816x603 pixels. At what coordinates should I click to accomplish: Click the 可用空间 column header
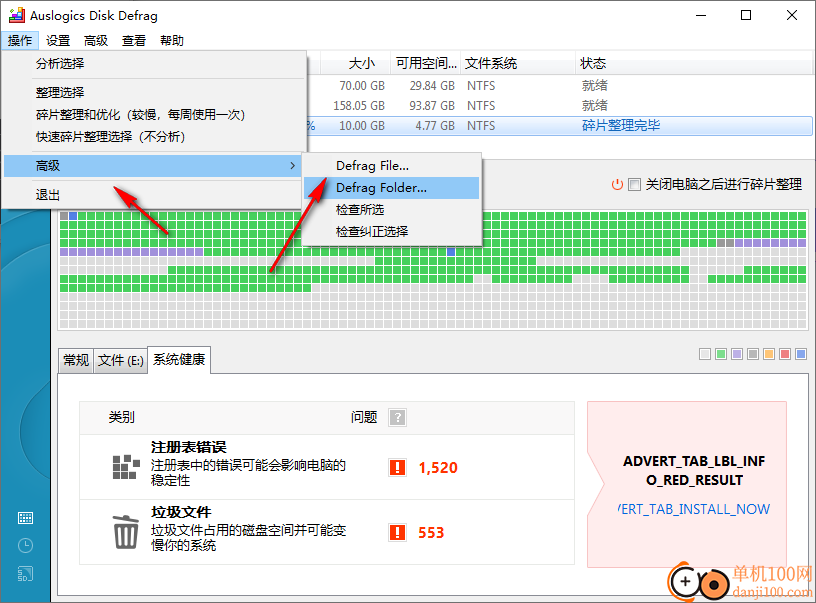pos(426,63)
